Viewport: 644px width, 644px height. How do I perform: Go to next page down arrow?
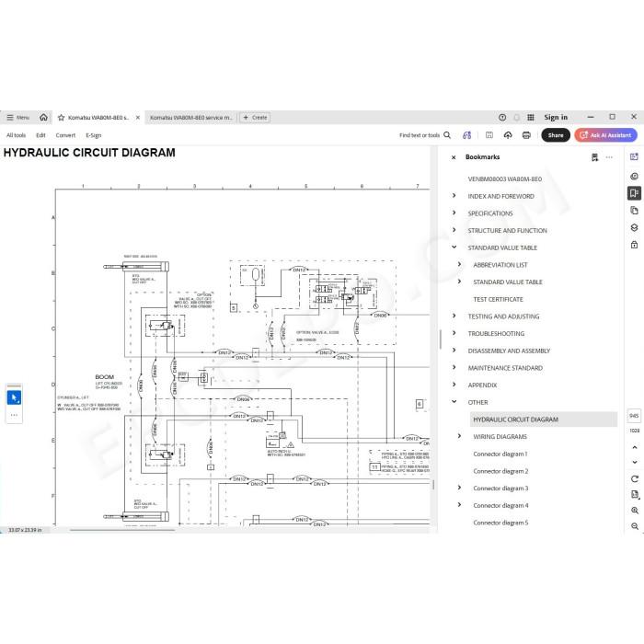(635, 462)
